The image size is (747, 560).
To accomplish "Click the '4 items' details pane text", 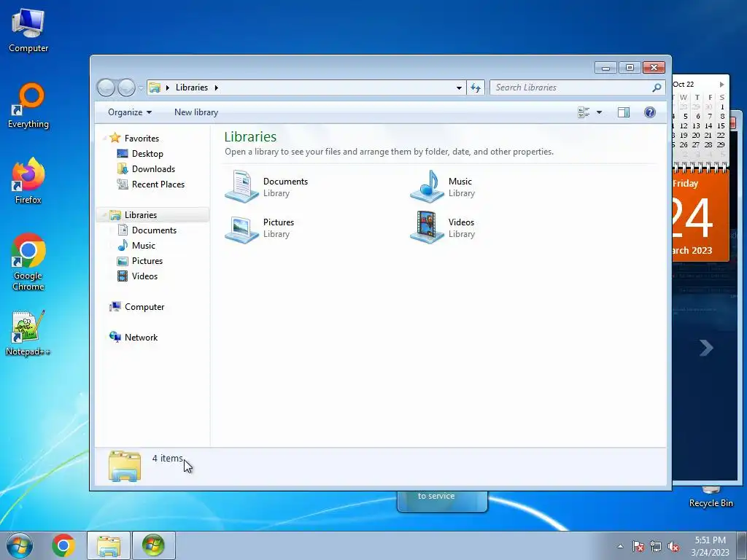I will pyautogui.click(x=167, y=458).
